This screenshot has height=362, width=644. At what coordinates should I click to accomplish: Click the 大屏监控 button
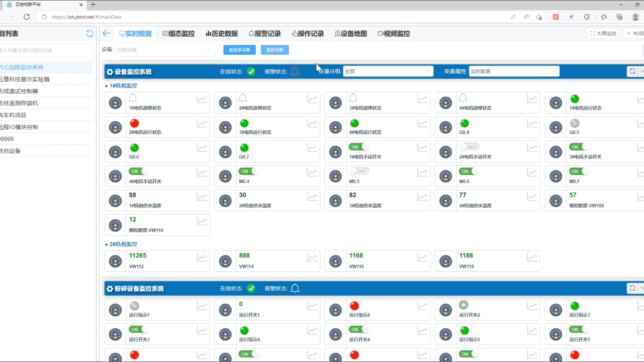(603, 33)
